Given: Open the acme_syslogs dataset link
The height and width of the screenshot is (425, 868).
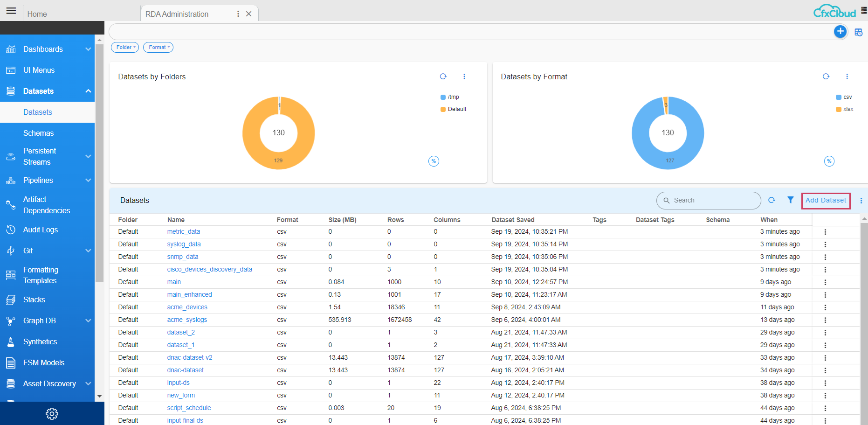Looking at the screenshot, I should pos(187,320).
